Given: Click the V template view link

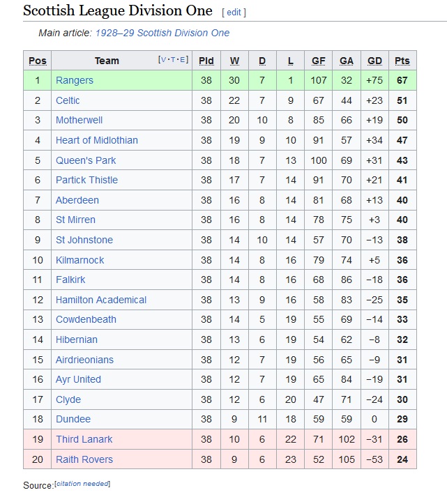Looking at the screenshot, I should click(163, 59).
